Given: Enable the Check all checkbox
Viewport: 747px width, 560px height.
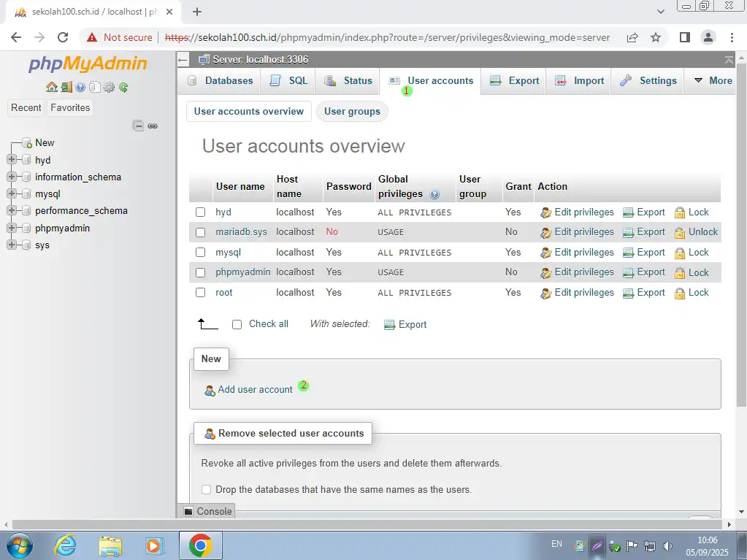Looking at the screenshot, I should [x=237, y=325].
